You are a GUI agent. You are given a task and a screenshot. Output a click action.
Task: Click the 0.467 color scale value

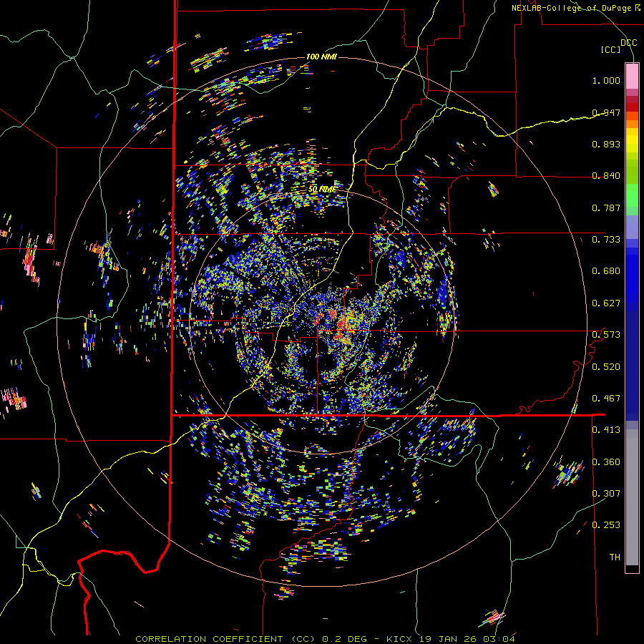tap(606, 399)
